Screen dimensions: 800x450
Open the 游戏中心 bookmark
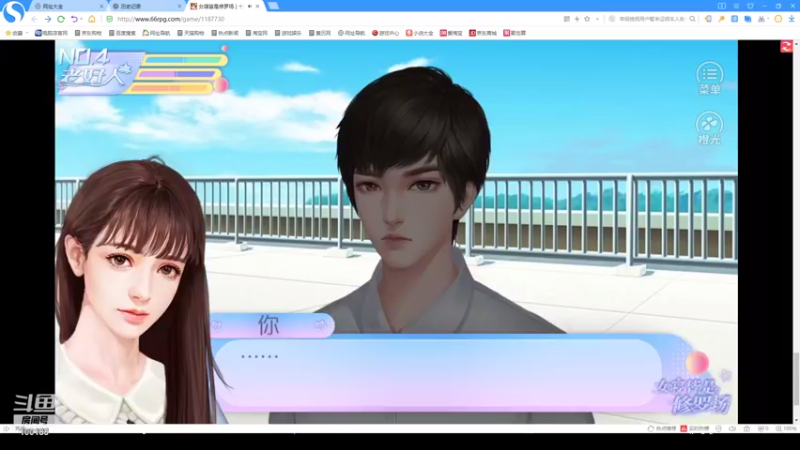coord(385,33)
